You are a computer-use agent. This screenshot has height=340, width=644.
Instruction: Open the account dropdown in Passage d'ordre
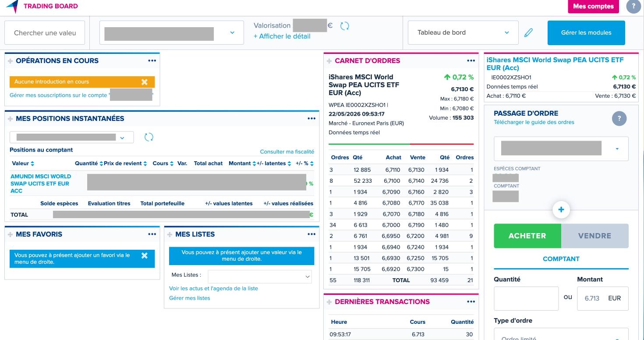pyautogui.click(x=561, y=149)
